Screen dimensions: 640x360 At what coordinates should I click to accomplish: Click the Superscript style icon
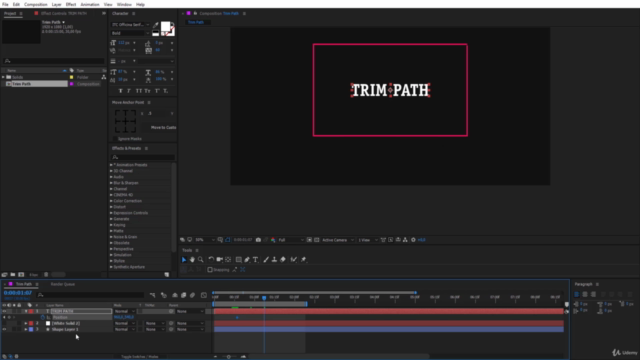pyautogui.click(x=157, y=91)
